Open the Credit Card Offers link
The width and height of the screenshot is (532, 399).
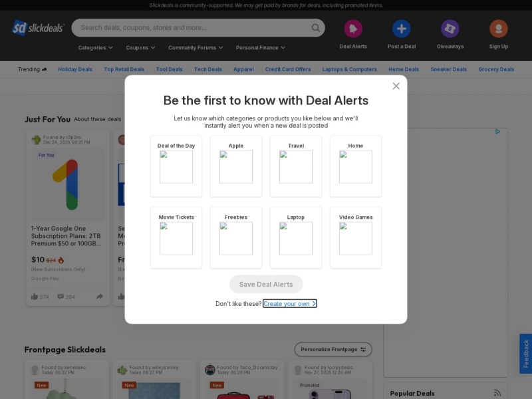pyautogui.click(x=288, y=69)
